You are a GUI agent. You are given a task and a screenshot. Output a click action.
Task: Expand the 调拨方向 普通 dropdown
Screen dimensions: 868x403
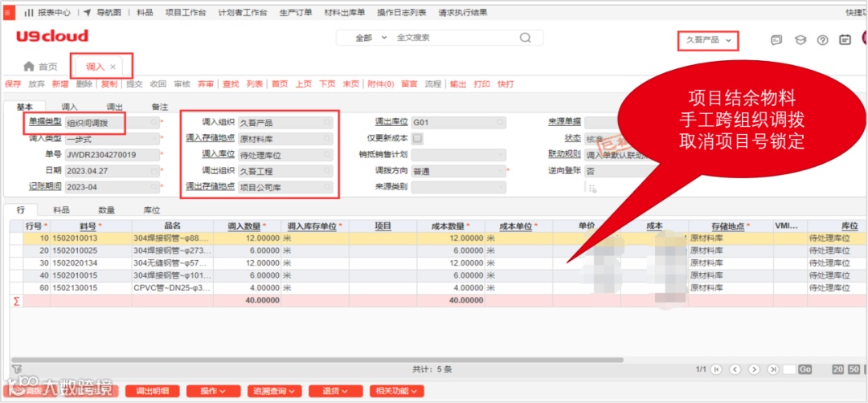click(502, 171)
